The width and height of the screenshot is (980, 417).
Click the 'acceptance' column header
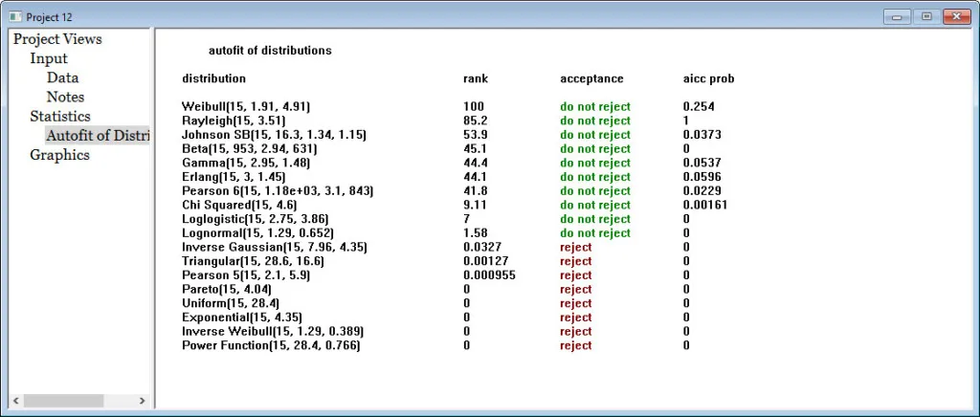point(591,78)
